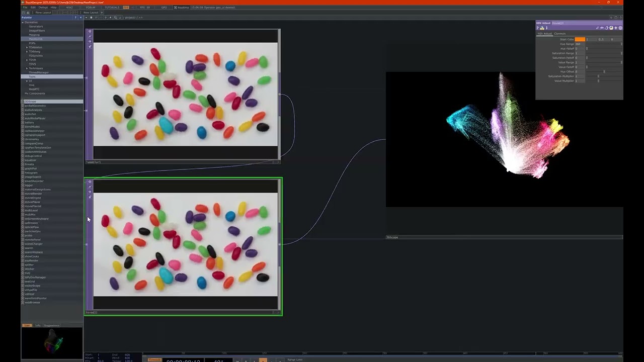Open the Edit menu
The image size is (644, 362).
tap(33, 8)
